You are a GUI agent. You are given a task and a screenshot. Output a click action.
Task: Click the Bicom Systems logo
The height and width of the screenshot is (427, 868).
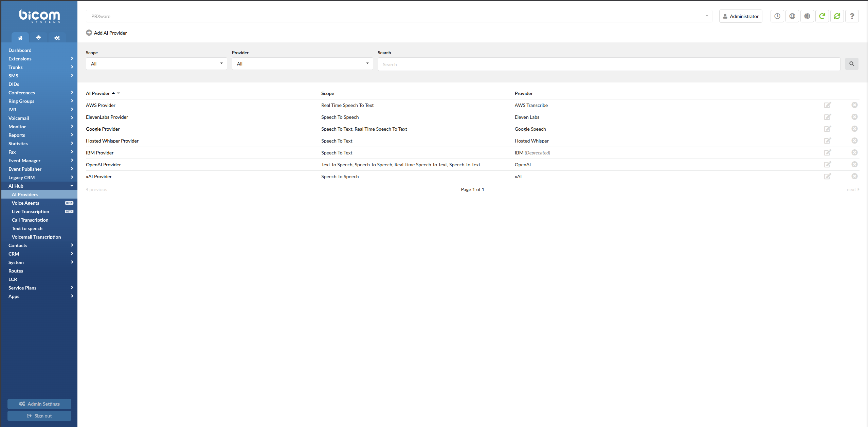pyautogui.click(x=39, y=16)
